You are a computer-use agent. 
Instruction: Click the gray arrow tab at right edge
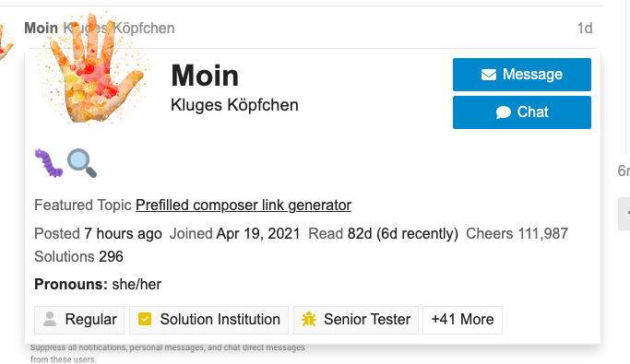click(x=624, y=214)
